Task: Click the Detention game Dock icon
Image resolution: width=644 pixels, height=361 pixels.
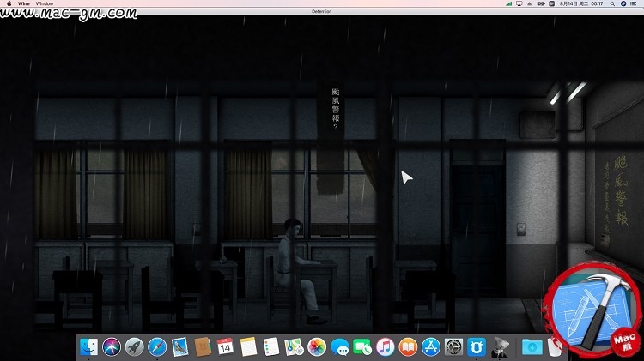Action: tap(500, 347)
